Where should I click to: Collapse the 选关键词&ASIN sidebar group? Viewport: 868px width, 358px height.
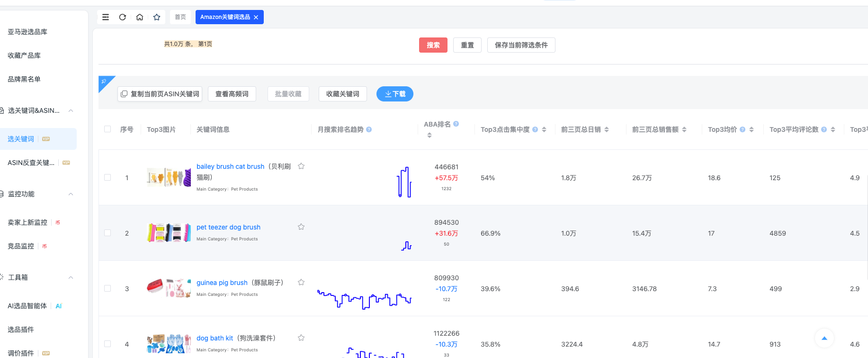click(x=71, y=110)
